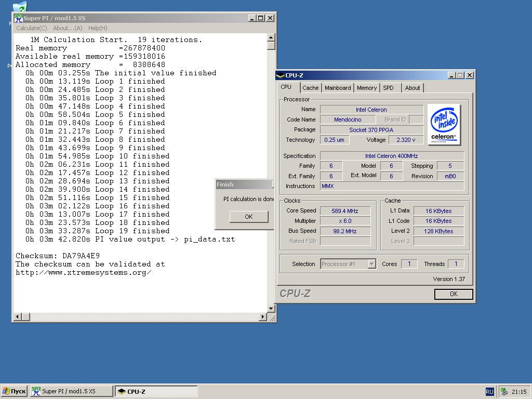The height and width of the screenshot is (399, 532).
Task: Click the Instructions value MMX
Action: (392, 186)
